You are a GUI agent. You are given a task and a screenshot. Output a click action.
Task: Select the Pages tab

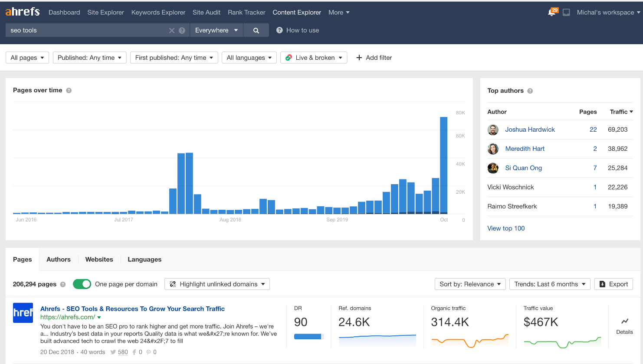point(23,260)
